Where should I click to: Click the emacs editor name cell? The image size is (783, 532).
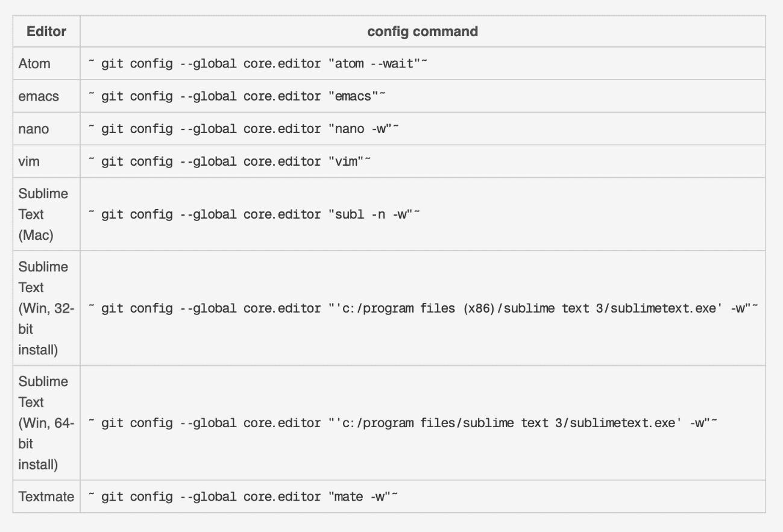click(x=39, y=96)
